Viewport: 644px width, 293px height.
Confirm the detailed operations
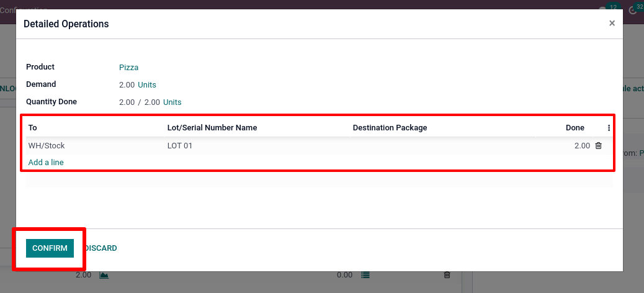(50, 248)
